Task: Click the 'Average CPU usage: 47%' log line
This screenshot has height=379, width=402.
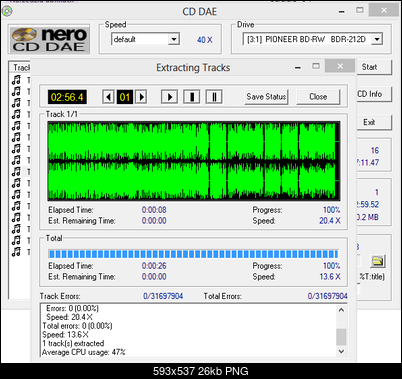Action: click(84, 352)
